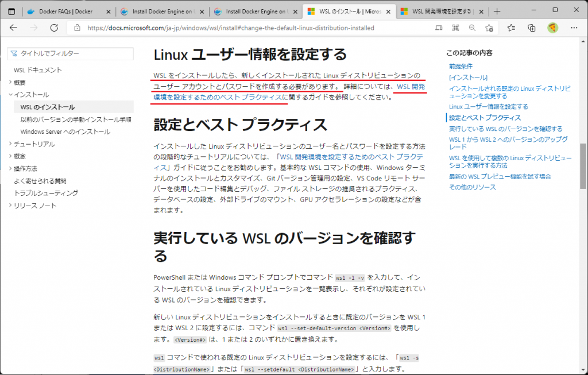Close the Docker FAQs tab
Screen dimensions: 588x375
[x=109, y=11]
